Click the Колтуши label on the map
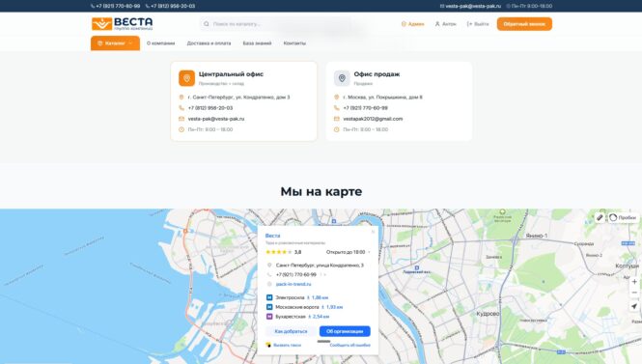The height and width of the screenshot is (364, 642). pyautogui.click(x=627, y=266)
